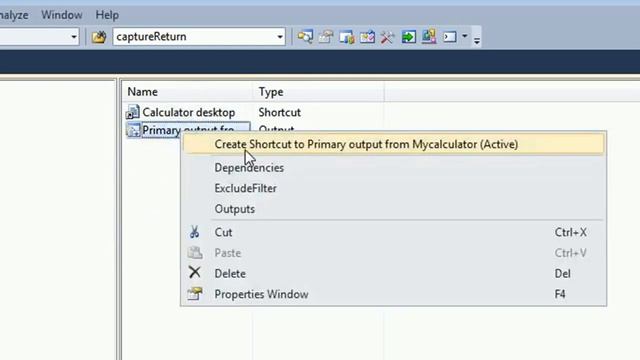Screen dimensions: 640x360
Task: Click the X Delete icon in context menu
Action: [195, 272]
